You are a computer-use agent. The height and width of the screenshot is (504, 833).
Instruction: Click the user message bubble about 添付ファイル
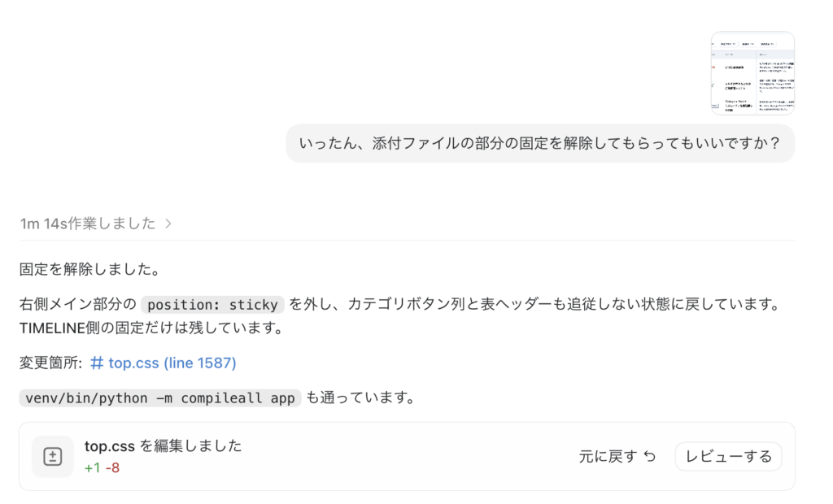(x=540, y=143)
